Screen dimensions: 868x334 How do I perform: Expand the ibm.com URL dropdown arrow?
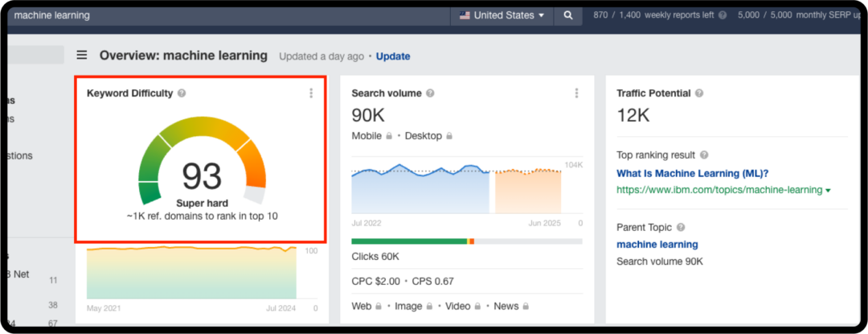(828, 191)
